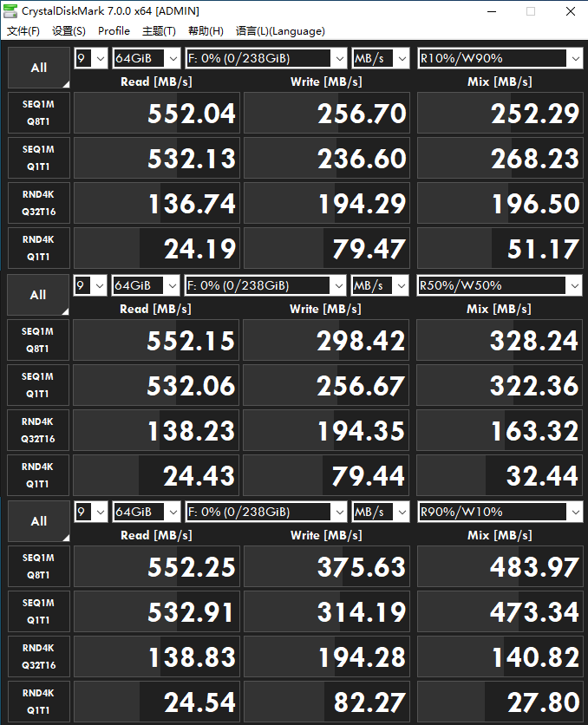Run All tests in R90%/W10% panel

(39, 521)
